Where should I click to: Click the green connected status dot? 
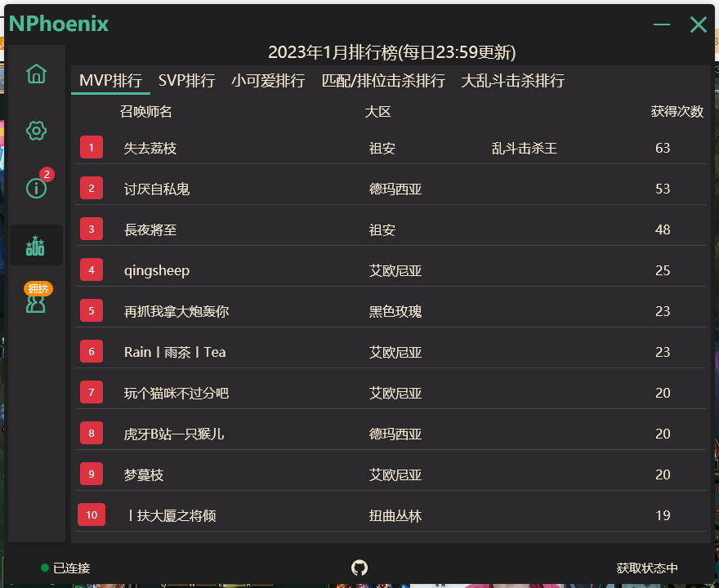45,568
